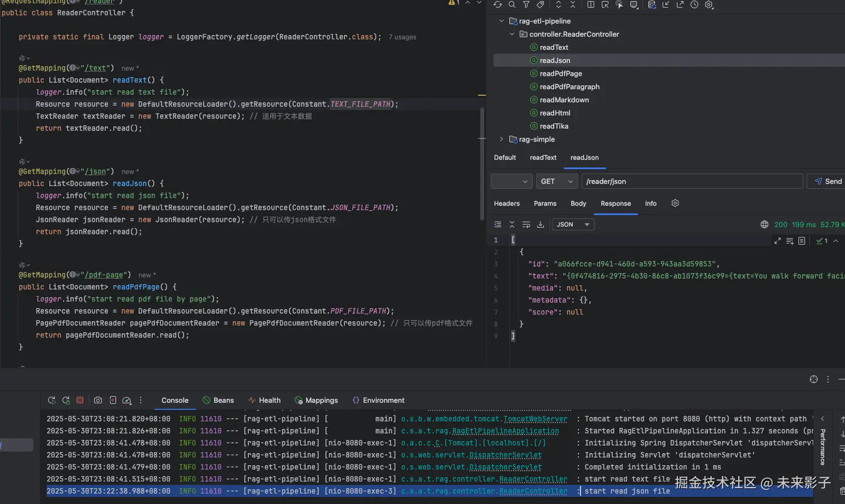The width and height of the screenshot is (845, 504).
Task: Open request settings gear next to Info
Action: (x=675, y=204)
